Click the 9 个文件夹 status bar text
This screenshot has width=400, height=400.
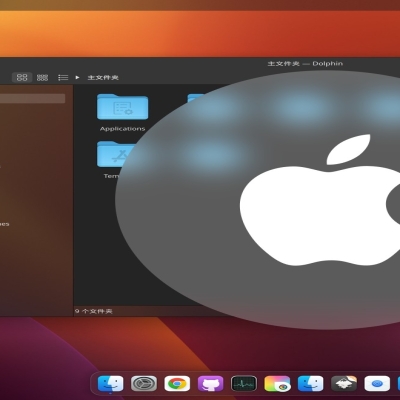[x=94, y=311]
